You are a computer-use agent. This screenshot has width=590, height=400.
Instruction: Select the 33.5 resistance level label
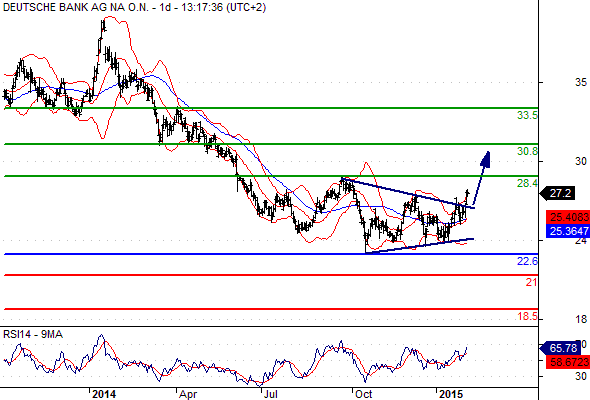coord(527,115)
